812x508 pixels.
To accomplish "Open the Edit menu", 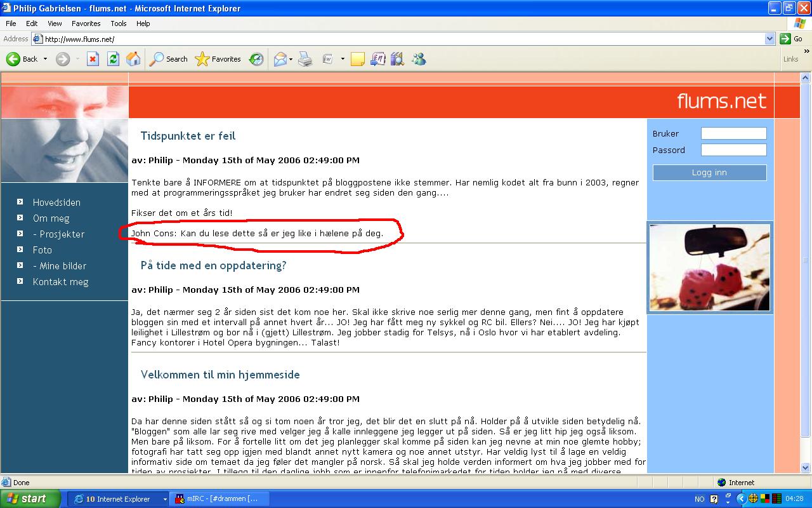I will tap(32, 23).
